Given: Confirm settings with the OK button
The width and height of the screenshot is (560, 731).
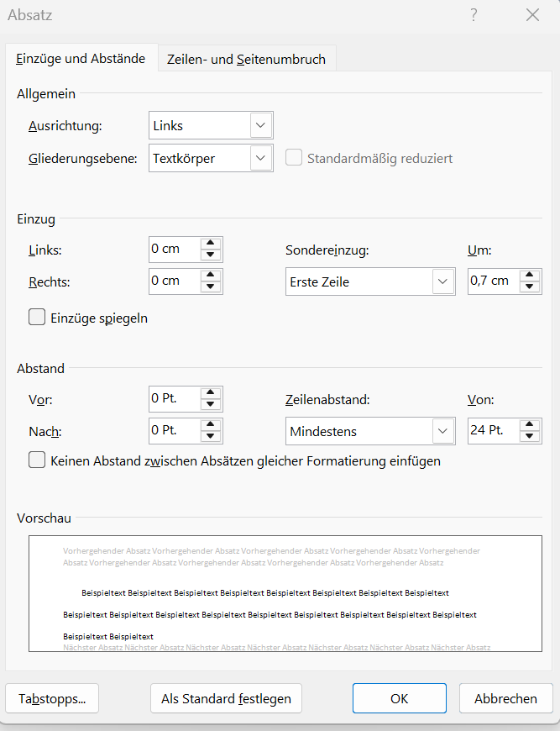Looking at the screenshot, I should [x=399, y=698].
